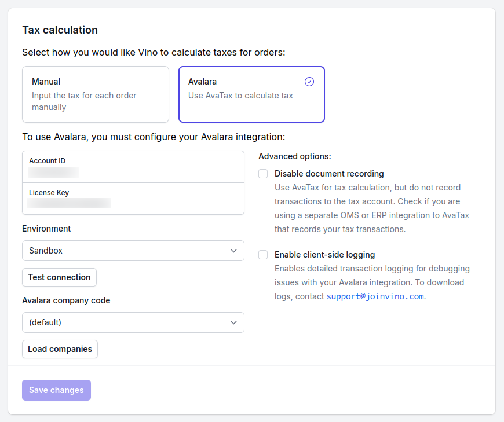This screenshot has height=422, width=504.
Task: Enable the Disable document recording checkbox
Action: (x=263, y=174)
